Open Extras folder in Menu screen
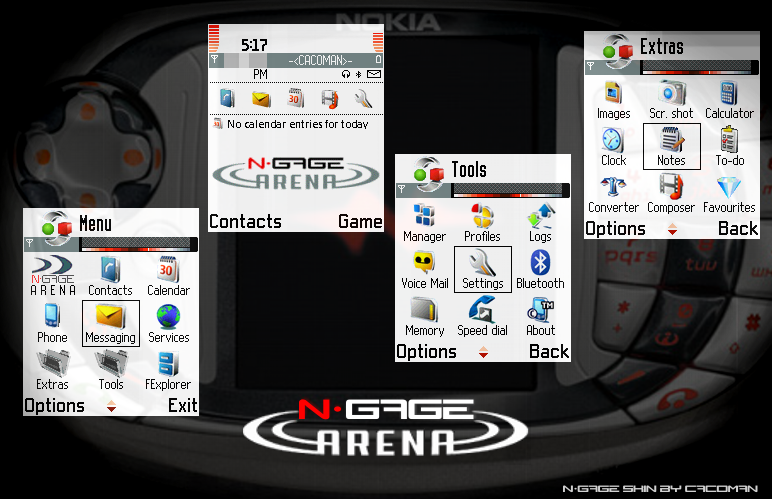The width and height of the screenshot is (772, 499). coord(52,370)
